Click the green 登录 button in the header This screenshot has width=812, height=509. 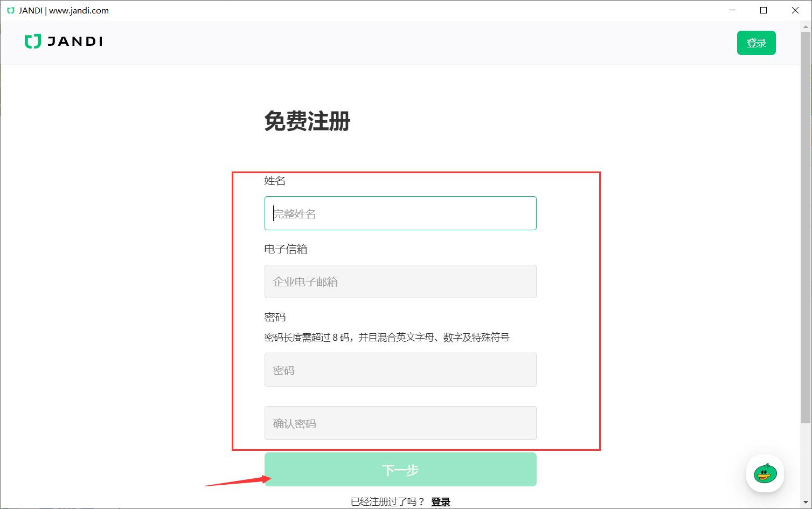756,43
